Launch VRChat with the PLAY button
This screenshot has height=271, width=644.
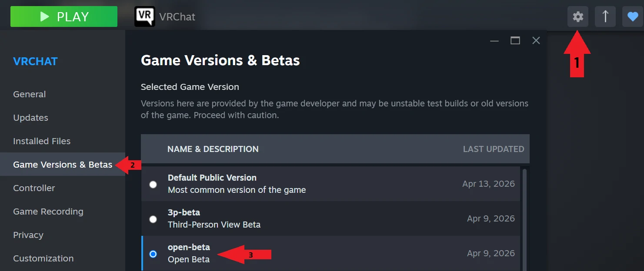[64, 17]
